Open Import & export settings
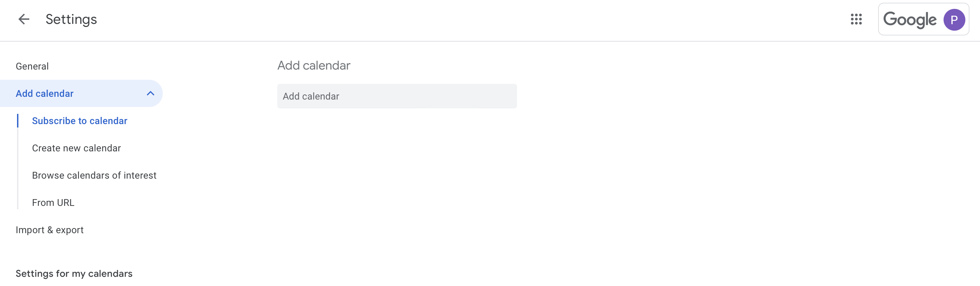980x286 pixels. click(50, 230)
